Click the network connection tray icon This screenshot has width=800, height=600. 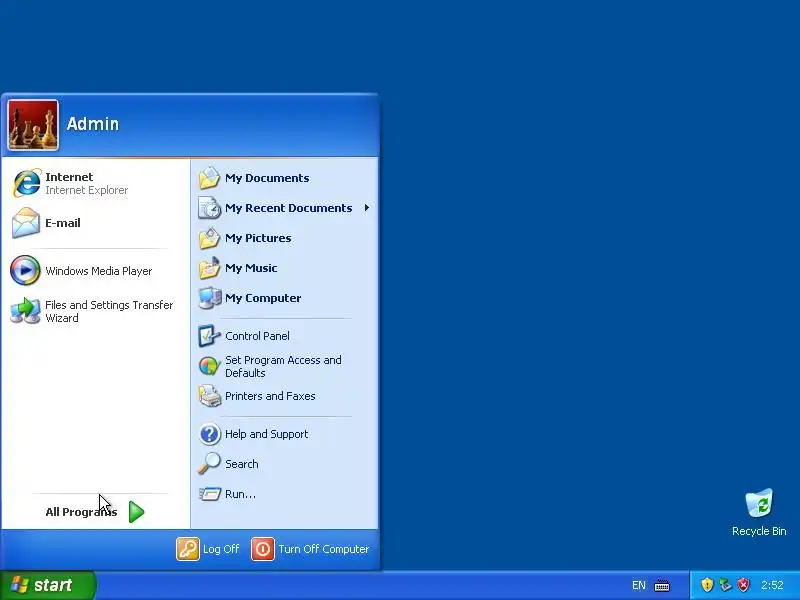pos(725,585)
